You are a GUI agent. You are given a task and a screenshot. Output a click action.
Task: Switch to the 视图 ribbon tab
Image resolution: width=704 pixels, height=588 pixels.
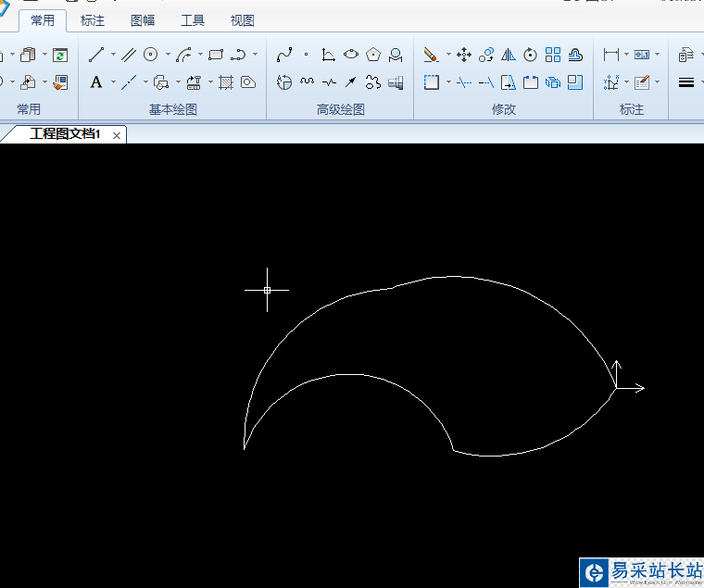(243, 20)
